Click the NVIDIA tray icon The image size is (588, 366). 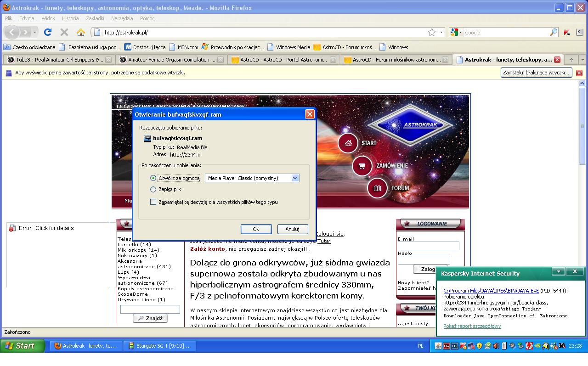(x=537, y=346)
